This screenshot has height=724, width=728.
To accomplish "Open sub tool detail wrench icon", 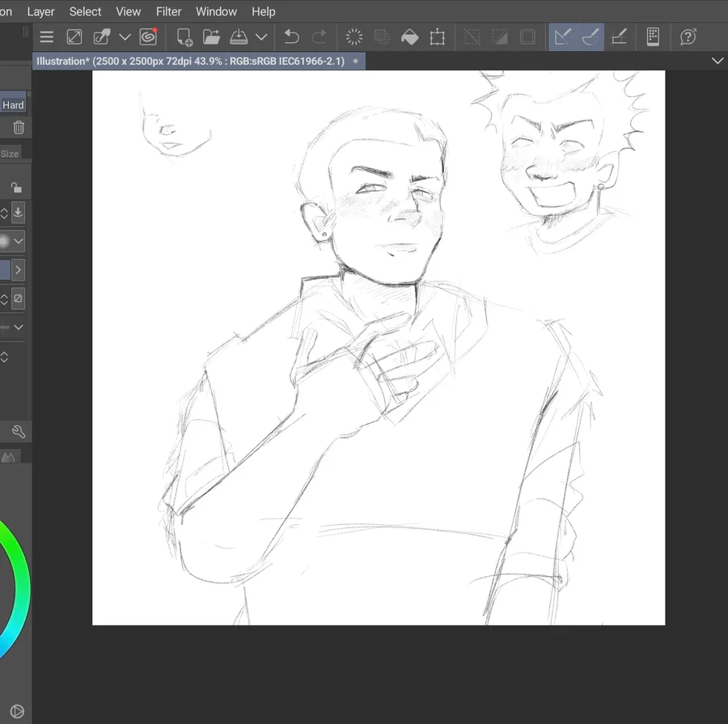I will [x=19, y=432].
